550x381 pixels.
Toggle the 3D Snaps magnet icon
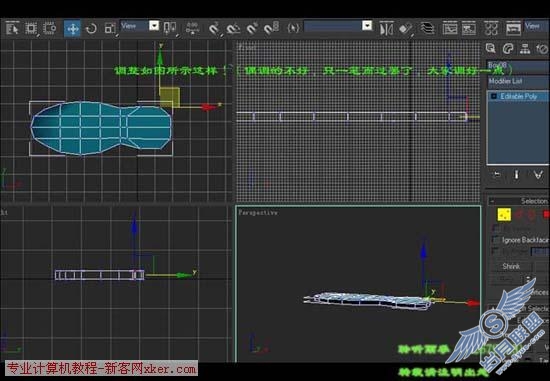(214, 28)
